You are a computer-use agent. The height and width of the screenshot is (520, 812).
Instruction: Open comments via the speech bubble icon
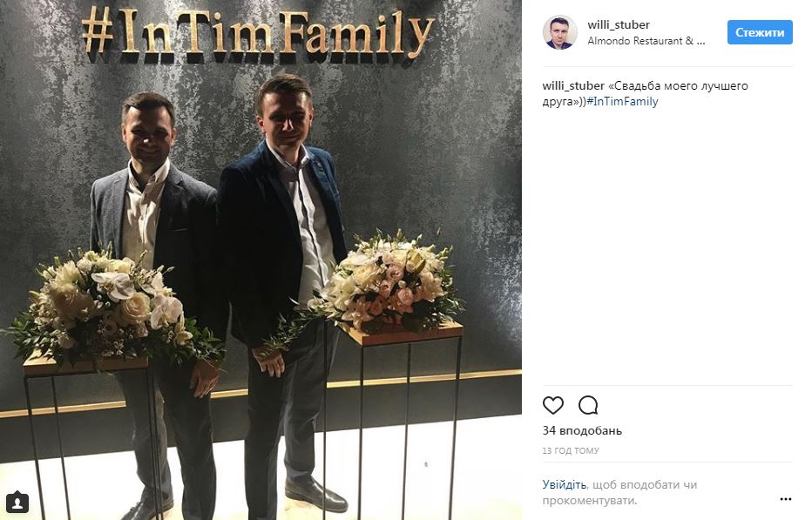pyautogui.click(x=588, y=405)
